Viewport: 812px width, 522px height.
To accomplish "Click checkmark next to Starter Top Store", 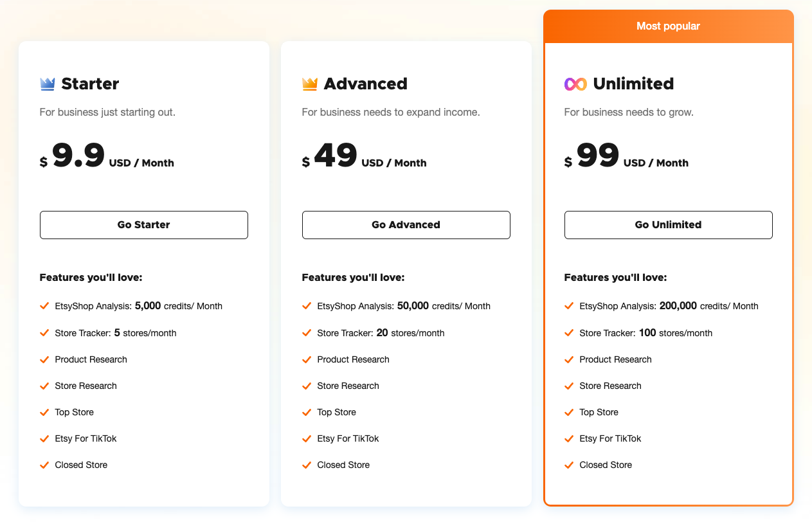I will coord(44,412).
